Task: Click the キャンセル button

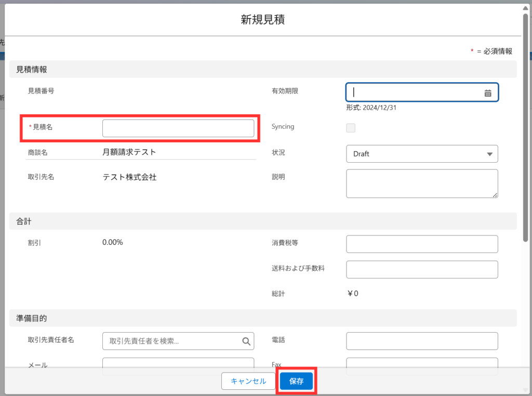Action: point(248,381)
